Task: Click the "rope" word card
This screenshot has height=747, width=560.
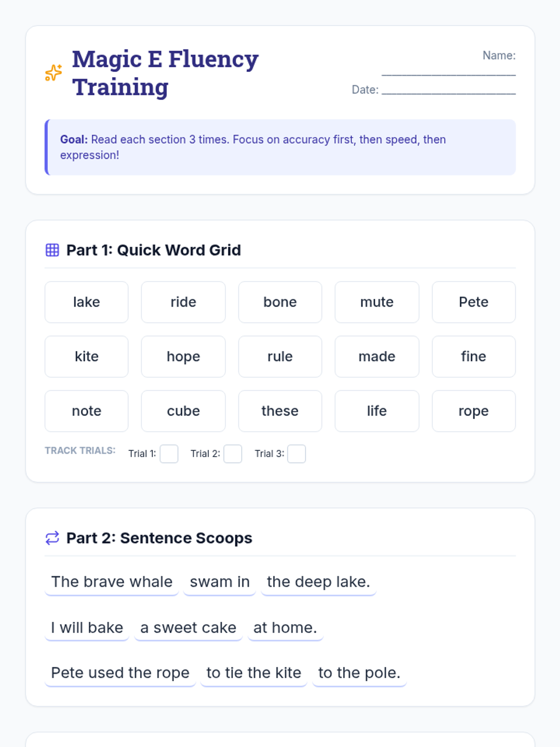Action: pyautogui.click(x=473, y=411)
